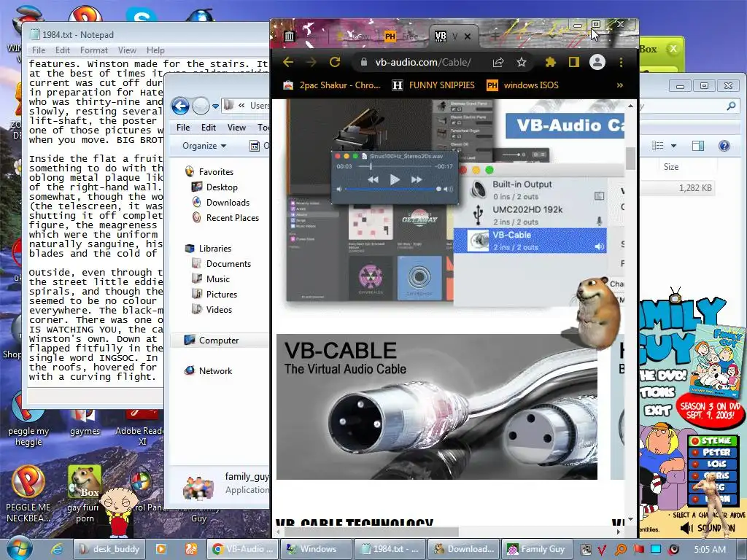Show more bookmarks with the double chevron

point(620,85)
